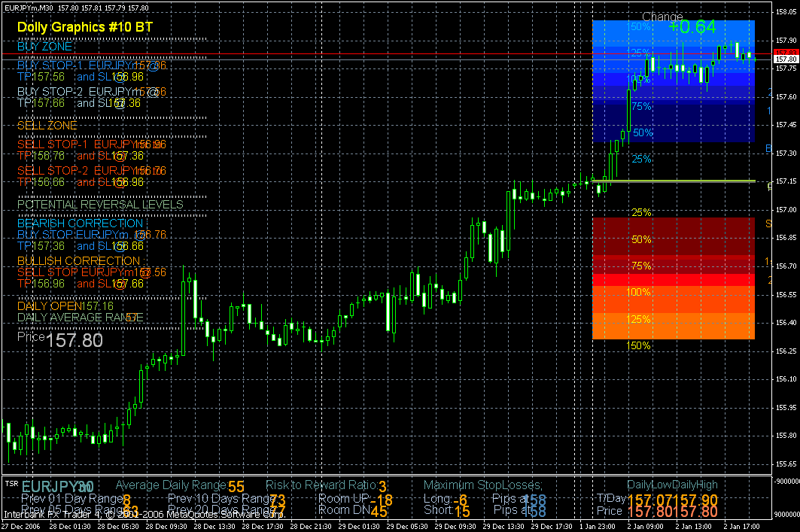This screenshot has width=800, height=532.
Task: Click the '125%' label in the orange zone
Action: [638, 319]
